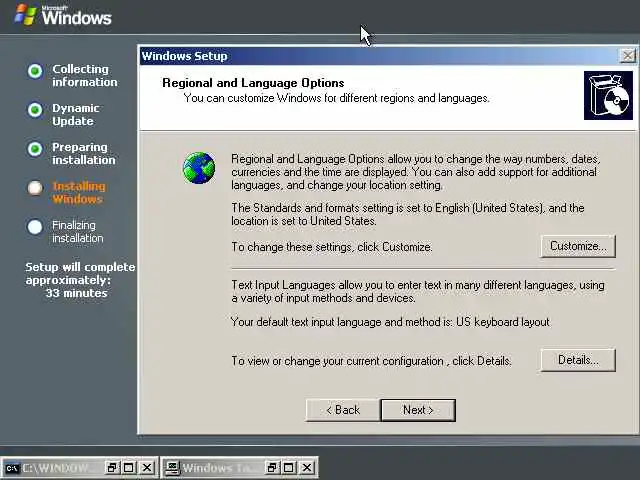Click the 'Collecting information' label
The height and width of the screenshot is (480, 640).
tap(84, 76)
